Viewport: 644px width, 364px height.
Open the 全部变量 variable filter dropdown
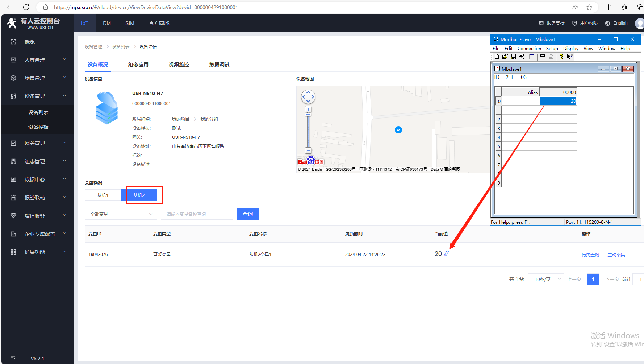point(121,214)
